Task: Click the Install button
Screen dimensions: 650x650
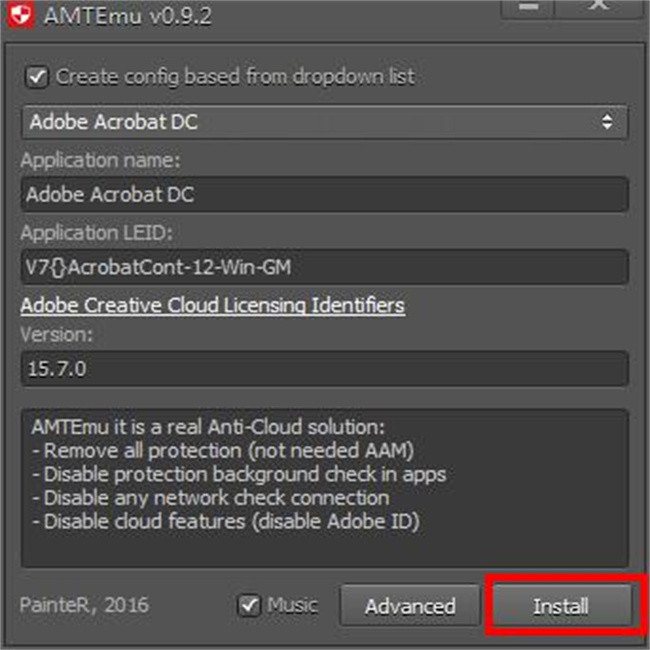Action: [561, 606]
